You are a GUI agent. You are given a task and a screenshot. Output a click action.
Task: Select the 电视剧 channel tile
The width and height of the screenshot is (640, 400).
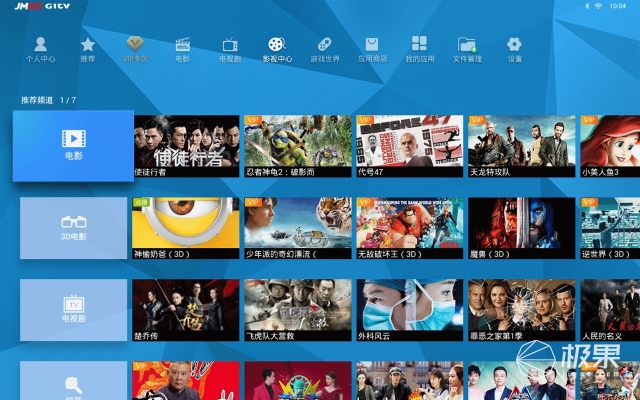pyautogui.click(x=73, y=310)
